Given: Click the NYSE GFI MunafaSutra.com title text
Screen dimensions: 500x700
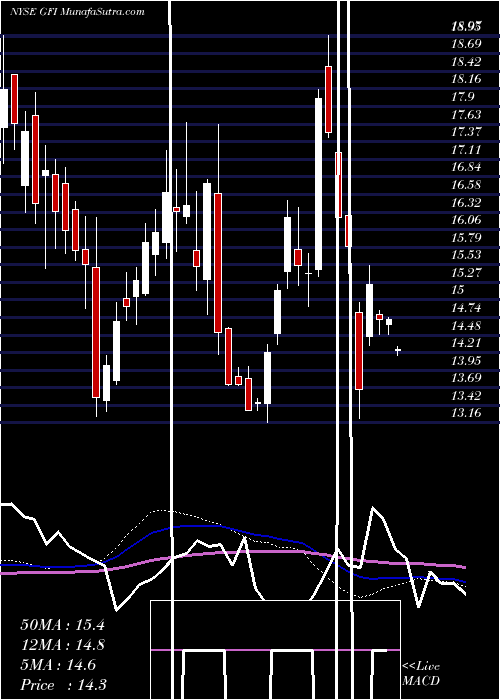Looking at the screenshot, I should pyautogui.click(x=77, y=12).
